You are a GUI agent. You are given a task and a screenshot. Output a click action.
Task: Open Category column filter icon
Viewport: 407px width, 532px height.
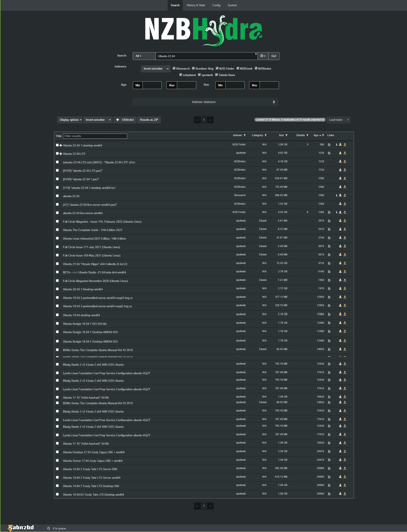[266, 135]
